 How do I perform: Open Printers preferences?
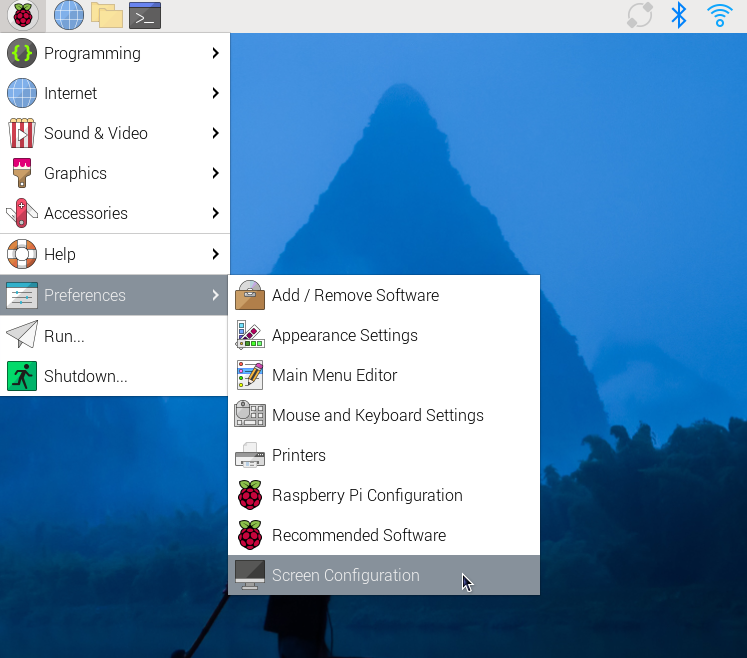tap(384, 455)
